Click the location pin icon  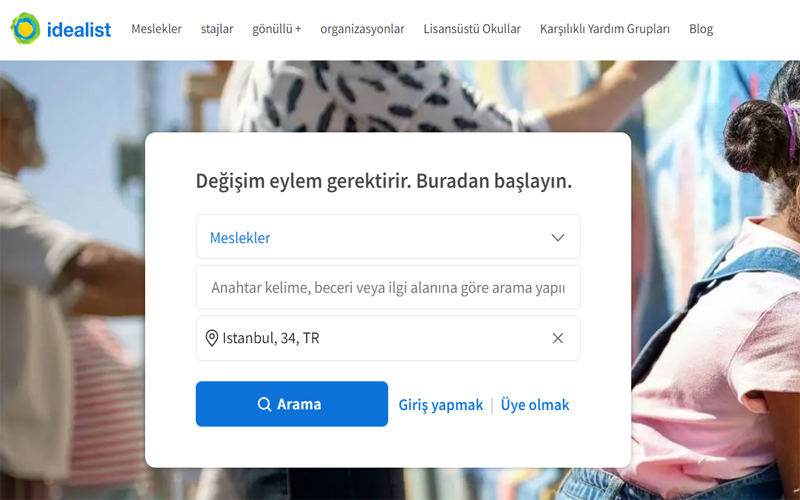click(212, 338)
